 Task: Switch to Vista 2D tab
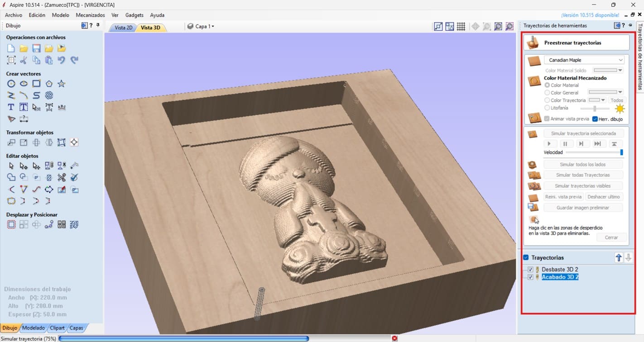[124, 28]
